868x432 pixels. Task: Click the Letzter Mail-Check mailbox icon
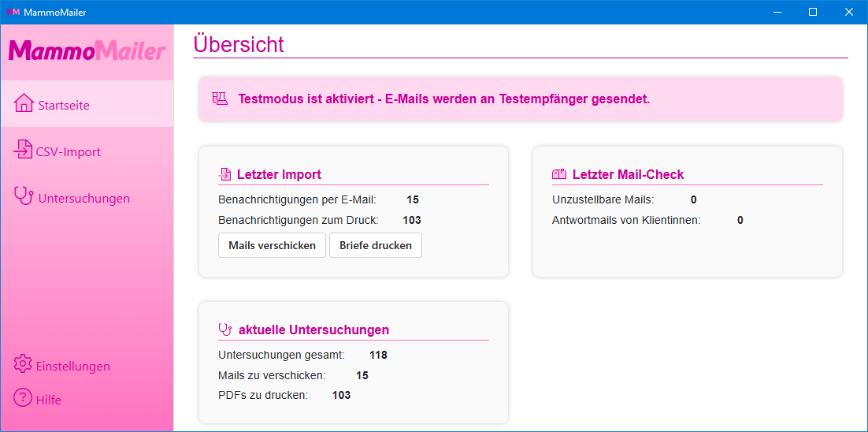559,174
